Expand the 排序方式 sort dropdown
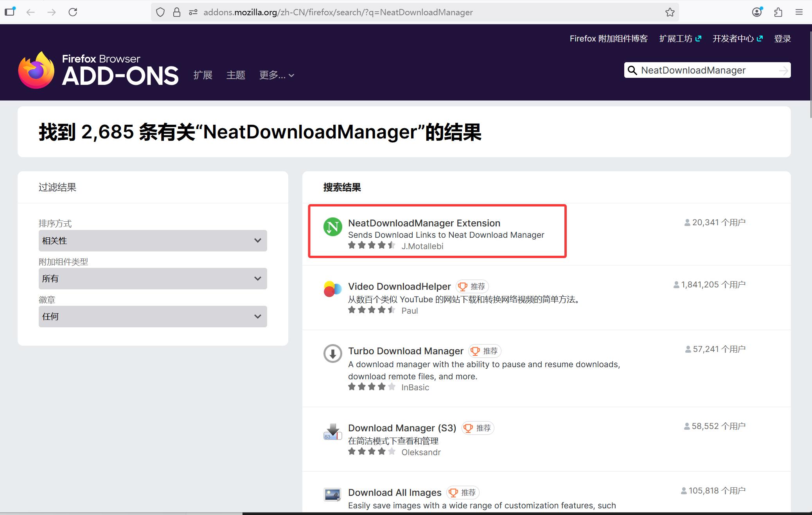 (153, 240)
